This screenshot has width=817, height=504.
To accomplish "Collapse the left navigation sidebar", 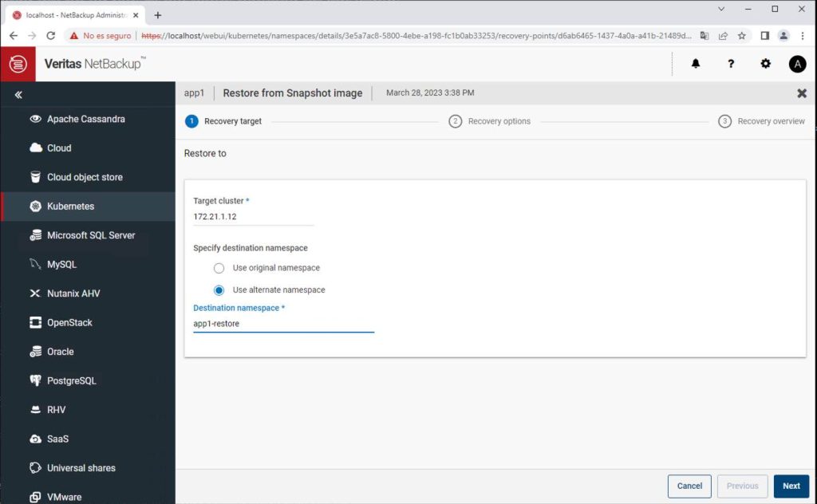I will [18, 94].
